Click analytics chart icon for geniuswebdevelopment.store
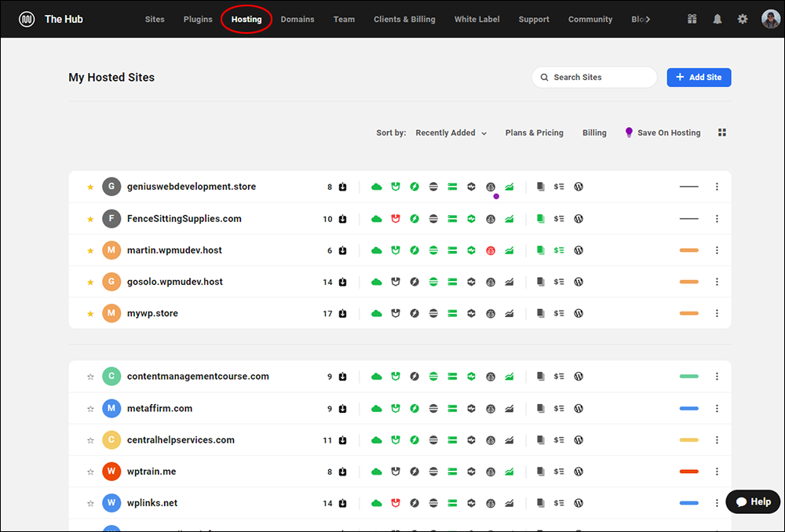The width and height of the screenshot is (785, 532). pyautogui.click(x=509, y=187)
